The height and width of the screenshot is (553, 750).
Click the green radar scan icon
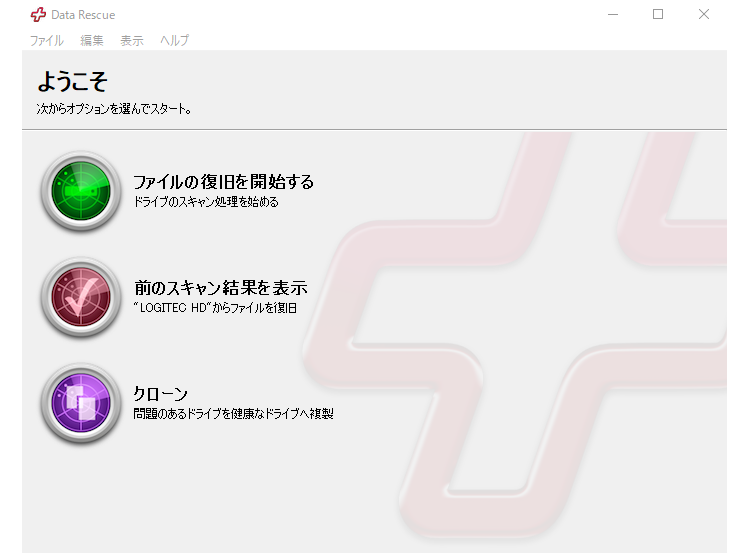pyautogui.click(x=81, y=191)
